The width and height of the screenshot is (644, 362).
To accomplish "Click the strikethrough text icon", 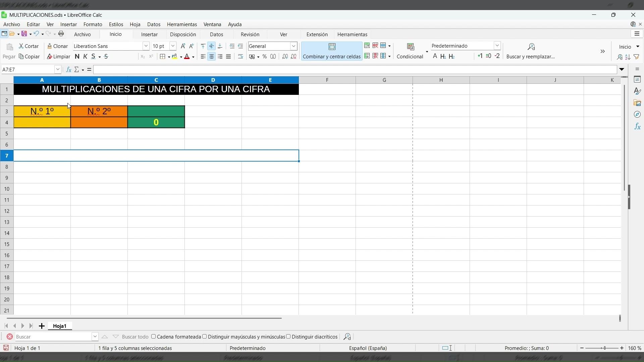I will (106, 57).
